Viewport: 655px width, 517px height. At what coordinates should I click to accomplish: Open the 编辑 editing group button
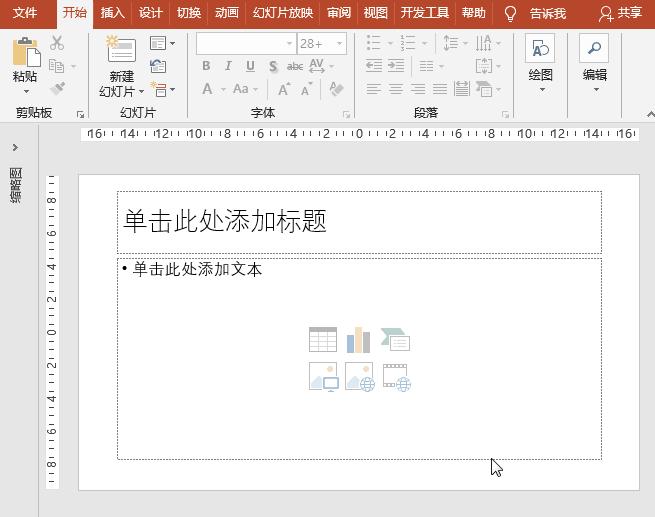594,63
